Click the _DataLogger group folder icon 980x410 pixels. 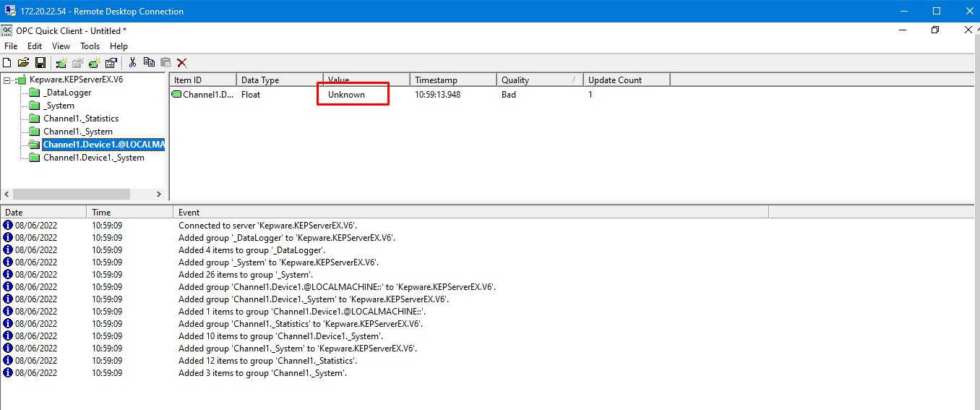point(35,93)
